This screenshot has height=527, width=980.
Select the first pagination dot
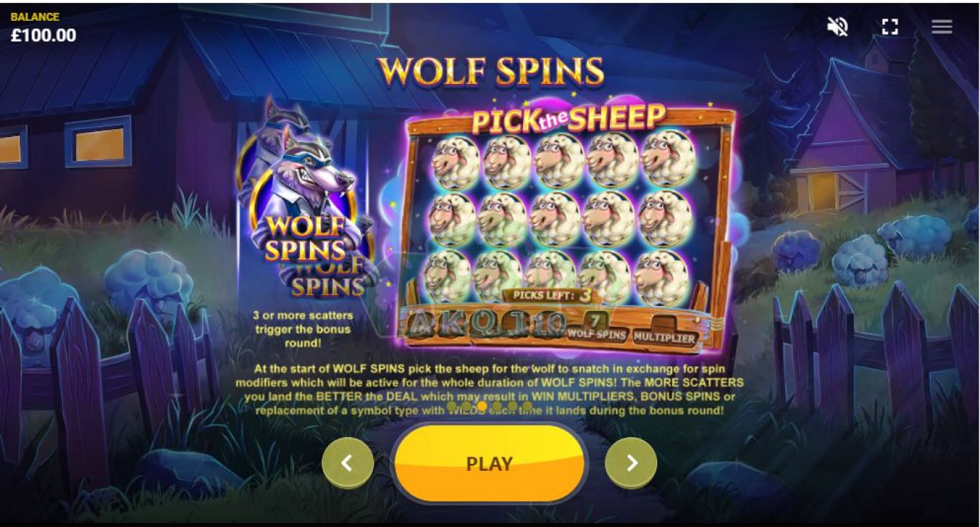tap(452, 406)
